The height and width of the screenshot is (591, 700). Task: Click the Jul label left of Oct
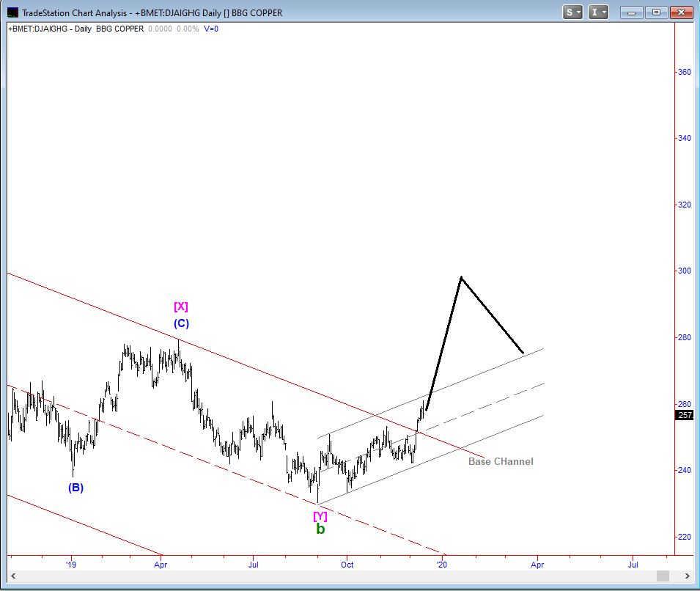(x=253, y=565)
